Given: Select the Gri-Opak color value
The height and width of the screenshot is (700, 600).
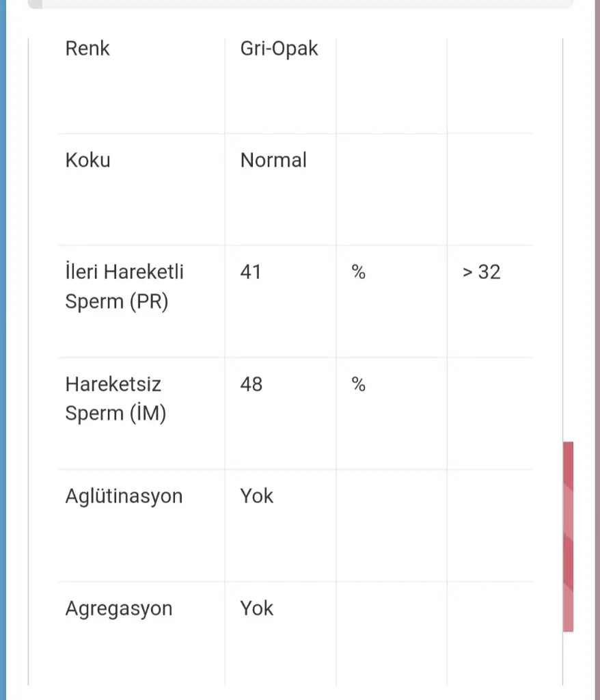Looking at the screenshot, I should [279, 49].
